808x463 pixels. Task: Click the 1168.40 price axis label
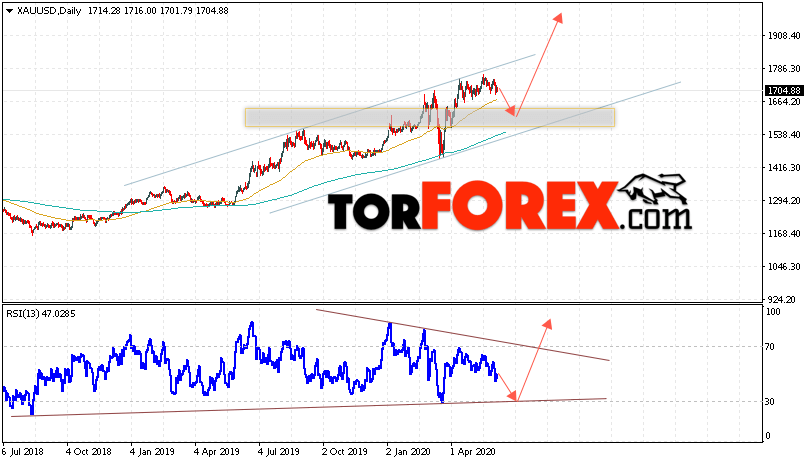click(x=784, y=234)
